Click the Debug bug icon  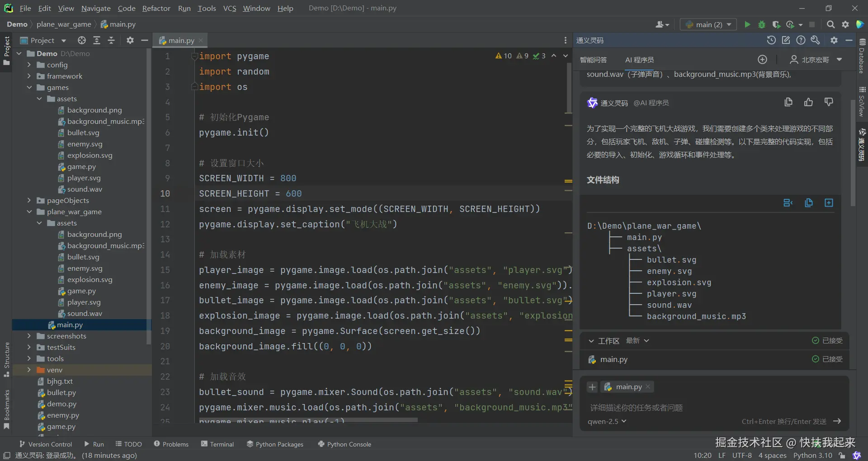coord(762,24)
